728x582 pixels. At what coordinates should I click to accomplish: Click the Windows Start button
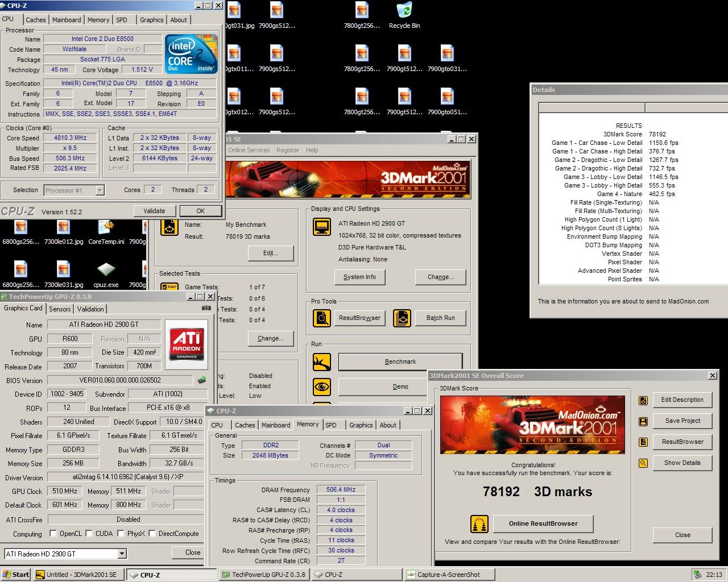coord(16,575)
